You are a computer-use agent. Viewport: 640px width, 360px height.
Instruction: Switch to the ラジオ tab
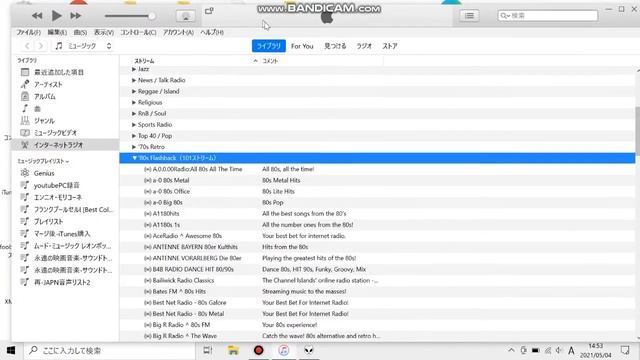(364, 46)
